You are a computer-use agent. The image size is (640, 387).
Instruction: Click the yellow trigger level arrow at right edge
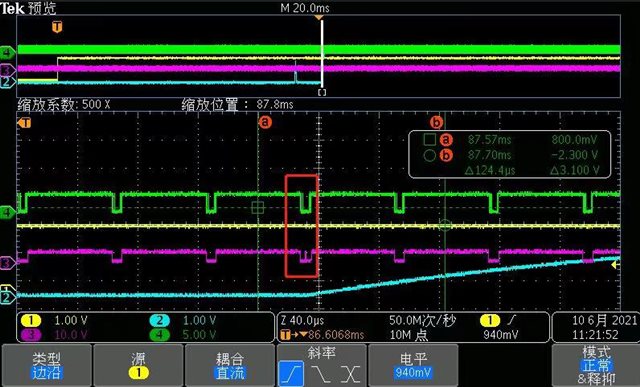(615, 265)
